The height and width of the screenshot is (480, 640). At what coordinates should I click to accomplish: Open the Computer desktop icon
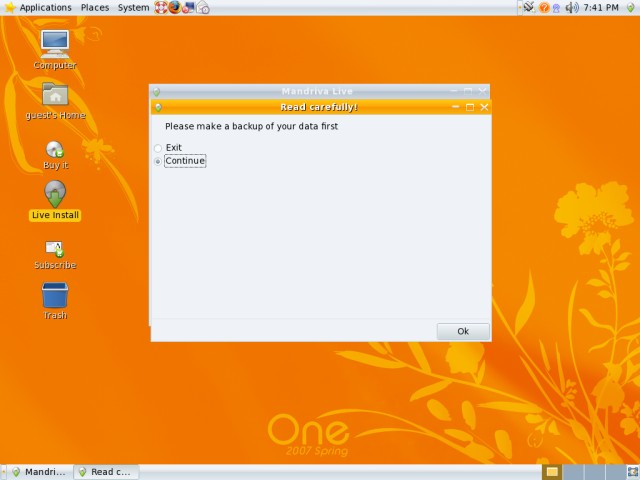(x=55, y=49)
